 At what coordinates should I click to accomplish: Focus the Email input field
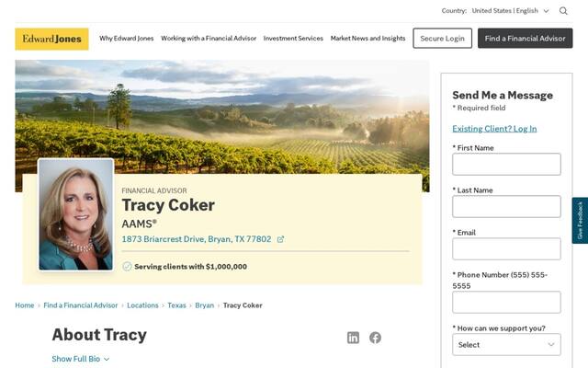pyautogui.click(x=506, y=248)
